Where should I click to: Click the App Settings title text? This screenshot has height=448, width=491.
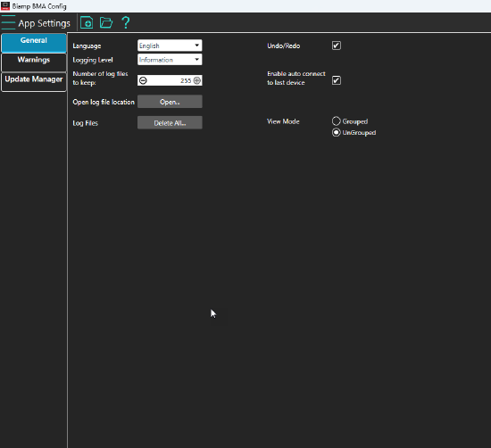click(44, 23)
